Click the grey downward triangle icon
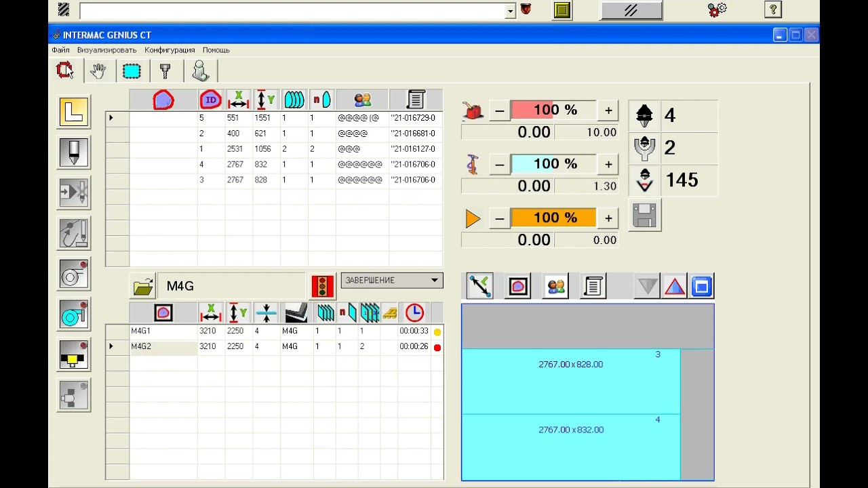This screenshot has width=868, height=488. point(648,286)
